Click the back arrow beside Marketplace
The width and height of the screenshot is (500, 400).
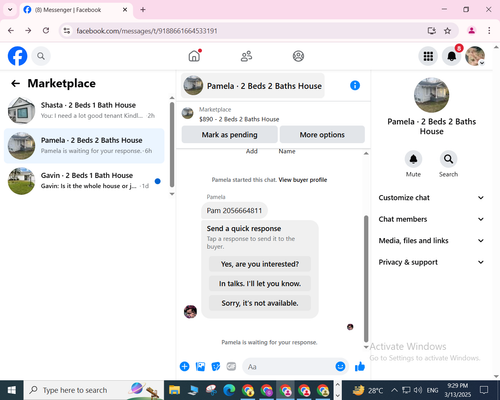click(15, 83)
